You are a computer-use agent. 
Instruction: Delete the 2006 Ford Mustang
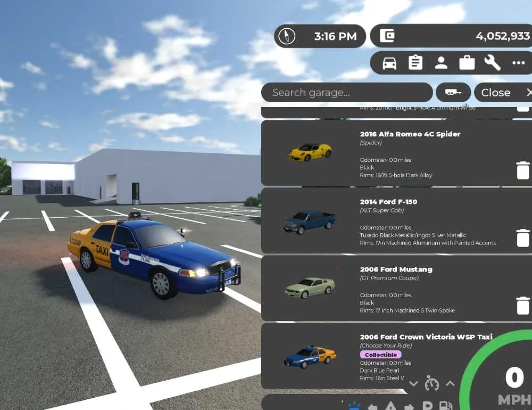click(522, 306)
